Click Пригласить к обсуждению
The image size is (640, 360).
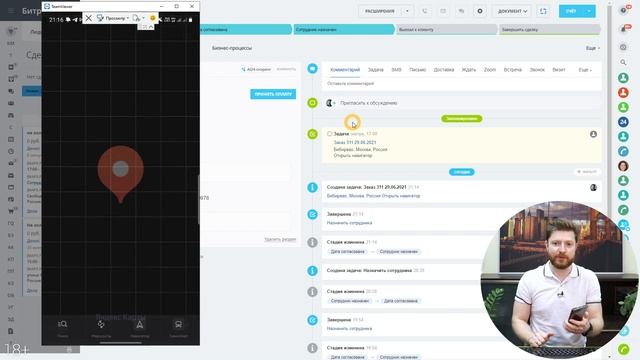click(x=369, y=103)
